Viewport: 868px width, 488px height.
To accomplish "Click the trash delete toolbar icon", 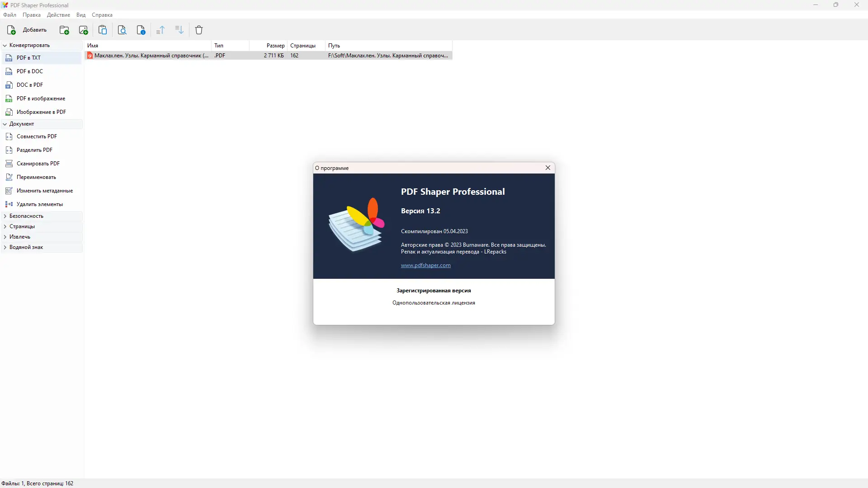I will pyautogui.click(x=199, y=30).
